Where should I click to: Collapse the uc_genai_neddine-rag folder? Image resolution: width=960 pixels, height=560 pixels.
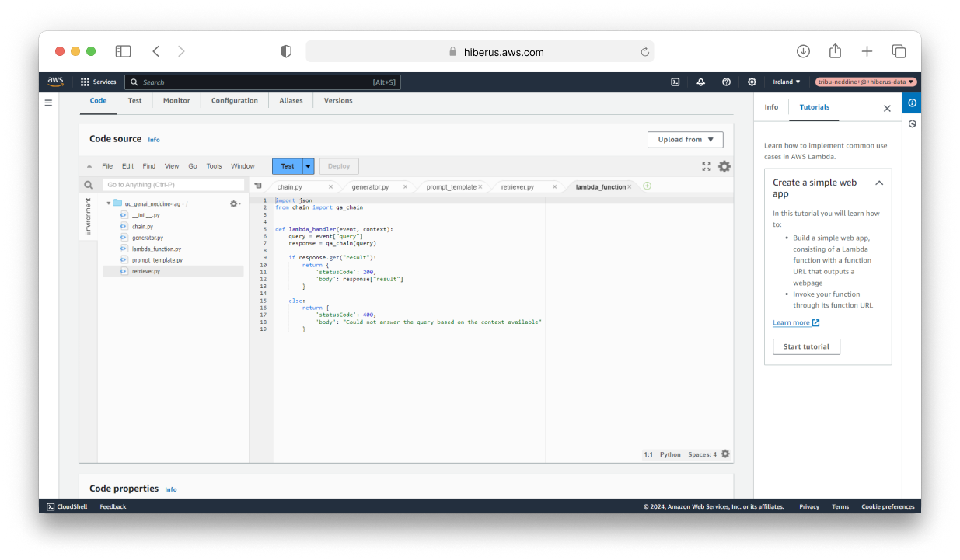pyautogui.click(x=110, y=203)
